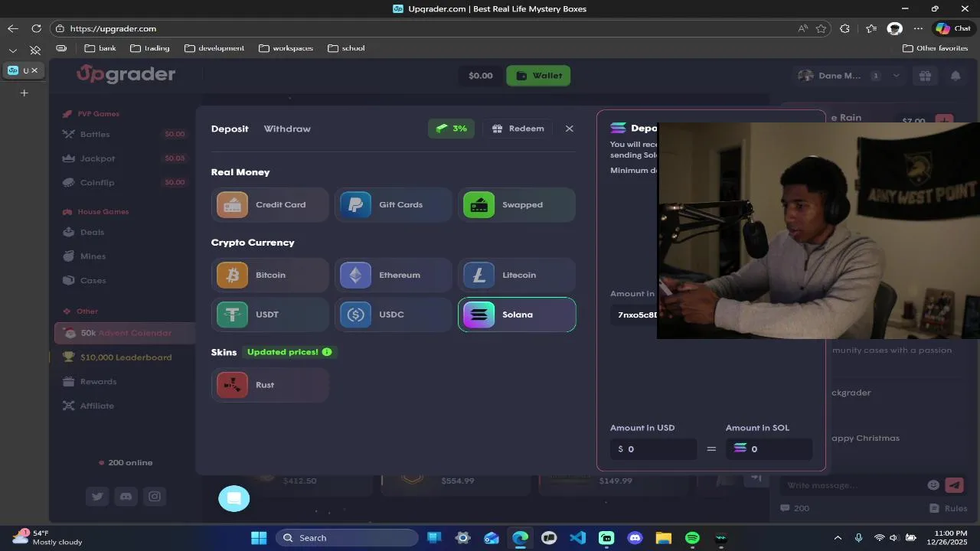Open the workspaces favorites folder
Viewport: 980px width, 551px height.
[286, 48]
